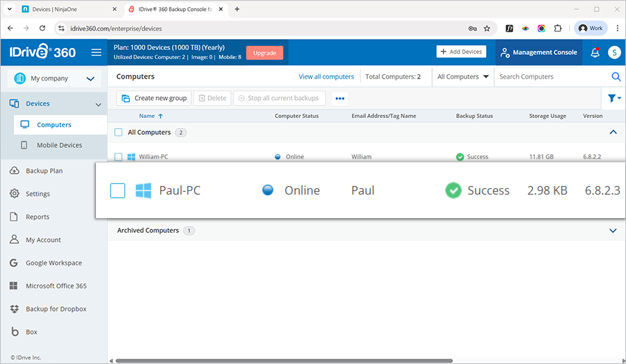Click the browser back arrow
This screenshot has width=626, height=364.
pos(10,28)
